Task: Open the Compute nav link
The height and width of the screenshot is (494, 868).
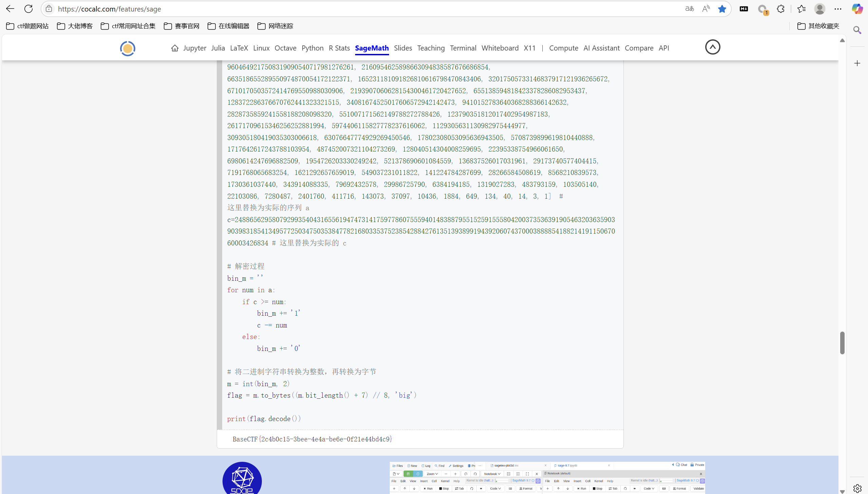Action: coord(563,48)
